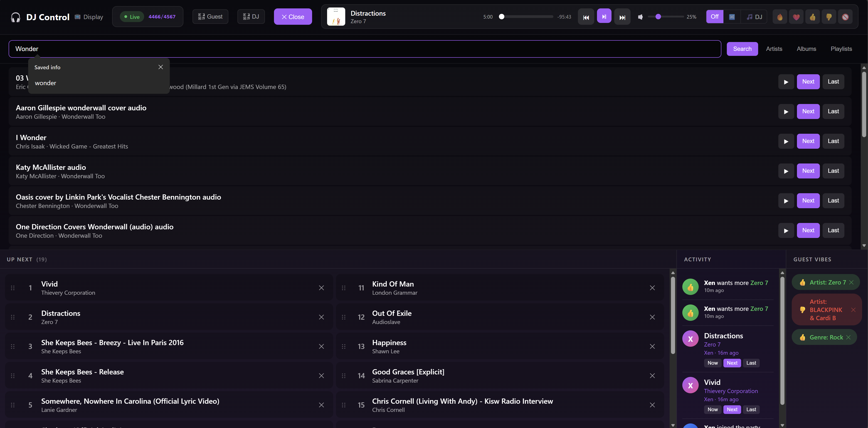Mute with the speaker volume icon
Viewport: 868px width, 428px height.
(x=640, y=17)
